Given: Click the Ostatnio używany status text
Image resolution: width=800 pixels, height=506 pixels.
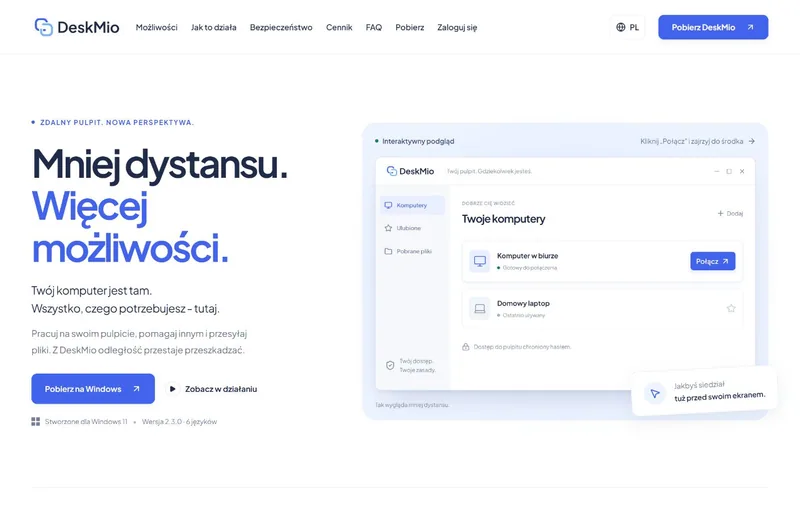Looking at the screenshot, I should coord(524,315).
